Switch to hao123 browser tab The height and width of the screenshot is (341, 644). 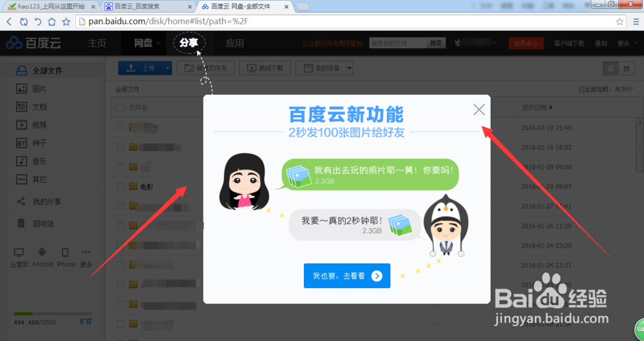click(52, 6)
